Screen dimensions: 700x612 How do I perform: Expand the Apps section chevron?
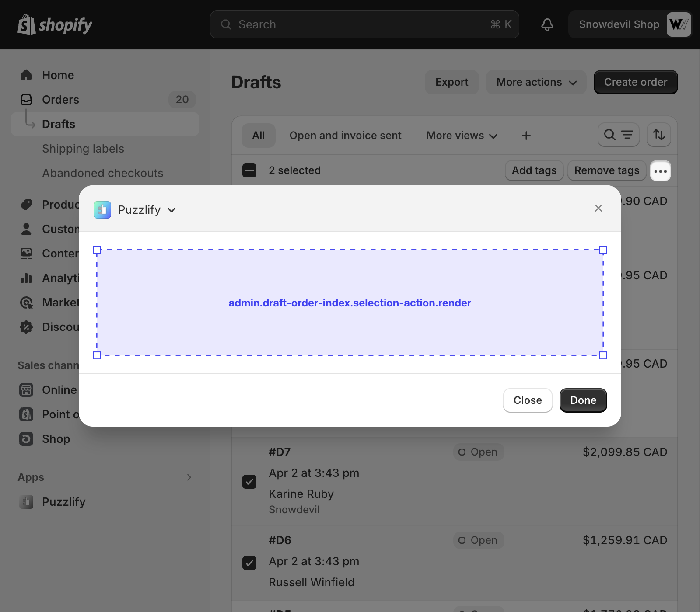coord(189,477)
